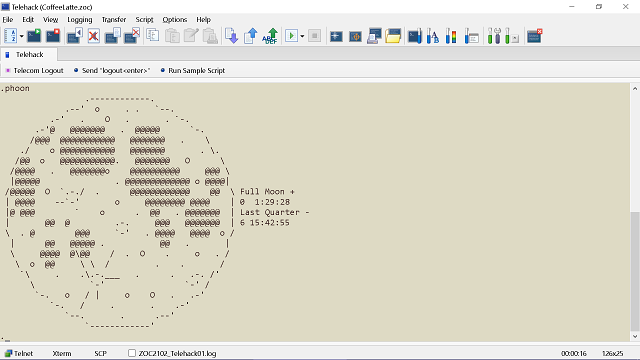Click the connect session icon with green play
Screen dimensions: 640x360
point(34,36)
